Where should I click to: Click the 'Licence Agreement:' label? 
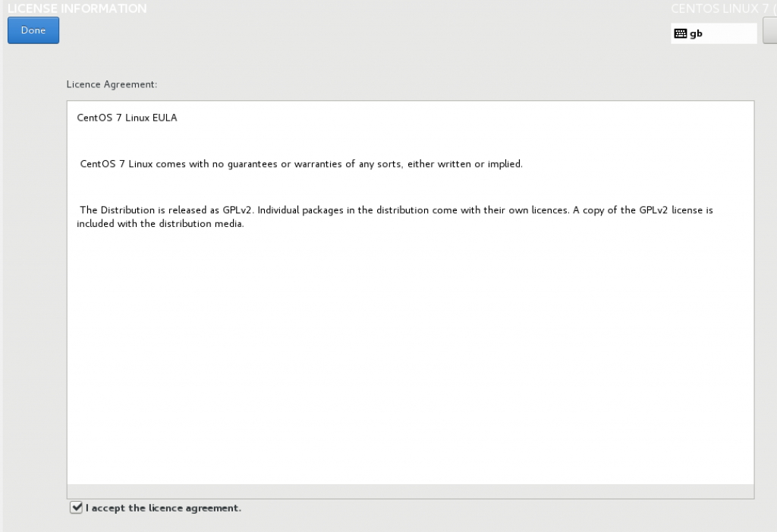pyautogui.click(x=112, y=84)
